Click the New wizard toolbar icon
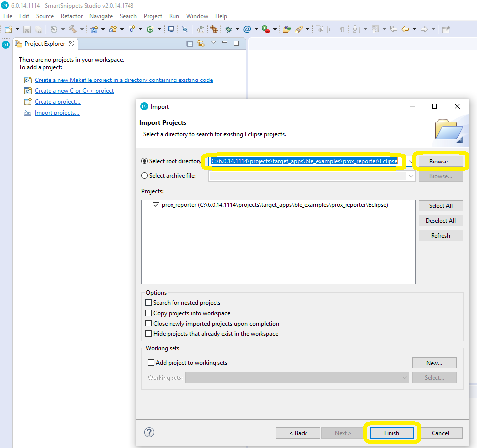 (8, 29)
